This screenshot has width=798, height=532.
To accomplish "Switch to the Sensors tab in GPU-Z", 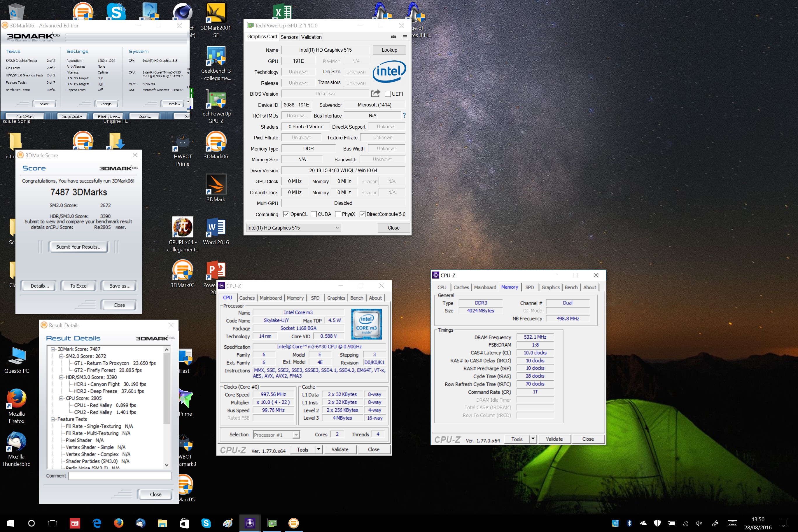I will [289, 37].
